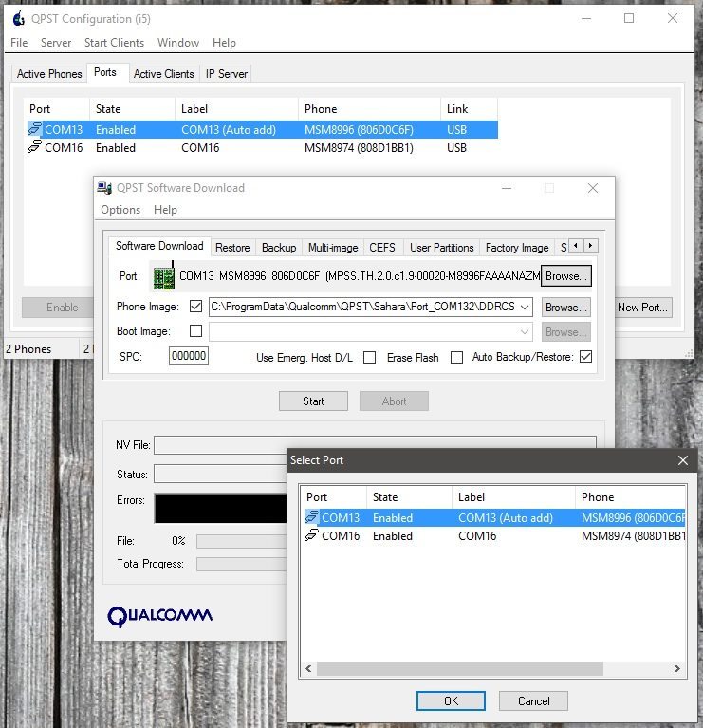Open the Start Clients menu
Screen dimensions: 703x728
(x=114, y=43)
